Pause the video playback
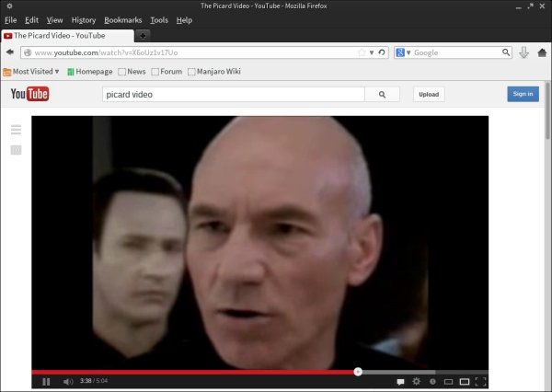The height and width of the screenshot is (392, 552). [x=46, y=381]
